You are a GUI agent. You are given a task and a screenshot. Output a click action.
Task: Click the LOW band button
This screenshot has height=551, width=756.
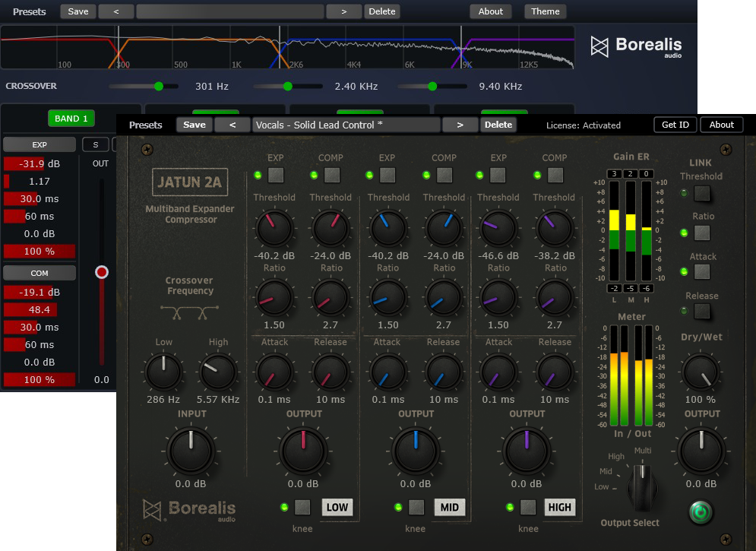(337, 507)
